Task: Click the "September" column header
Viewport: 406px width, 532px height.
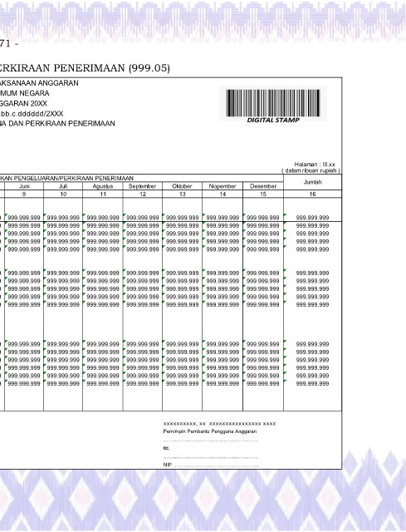Action: (142, 186)
